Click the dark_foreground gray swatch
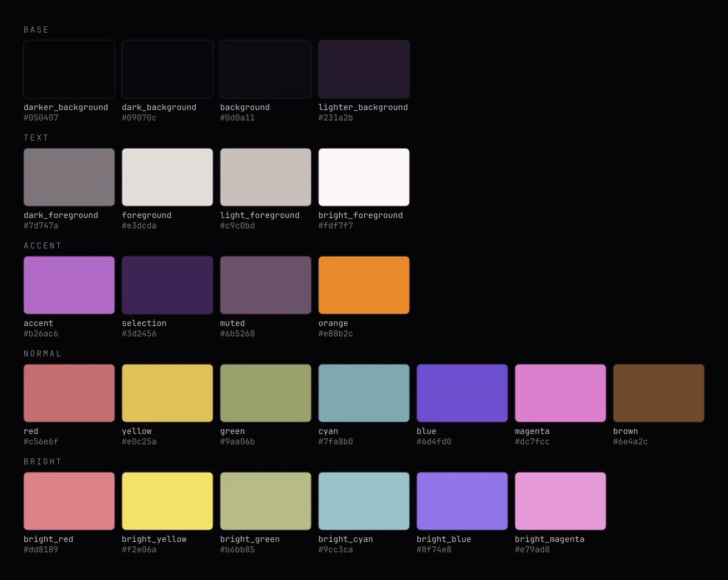 (x=69, y=177)
